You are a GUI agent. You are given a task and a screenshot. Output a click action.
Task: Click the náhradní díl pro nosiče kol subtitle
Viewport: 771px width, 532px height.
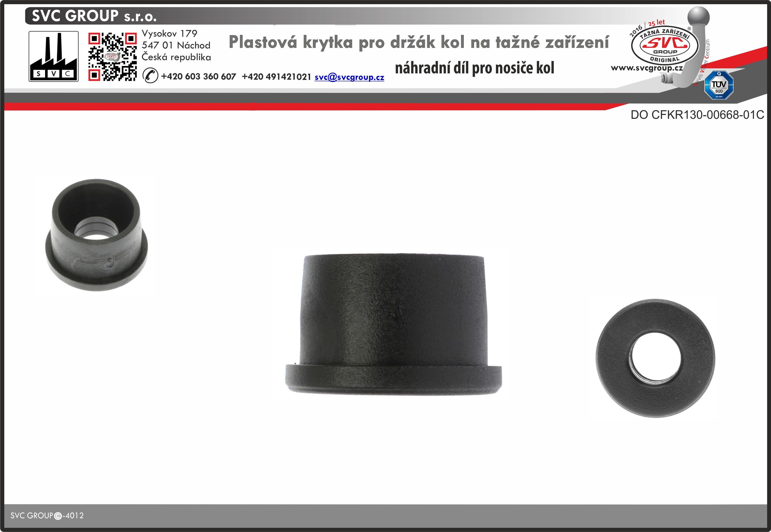coord(475,68)
